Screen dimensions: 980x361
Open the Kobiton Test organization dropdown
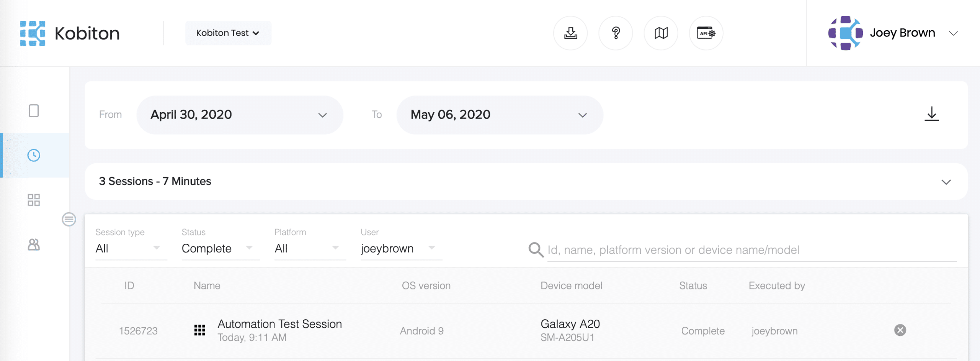coord(228,33)
